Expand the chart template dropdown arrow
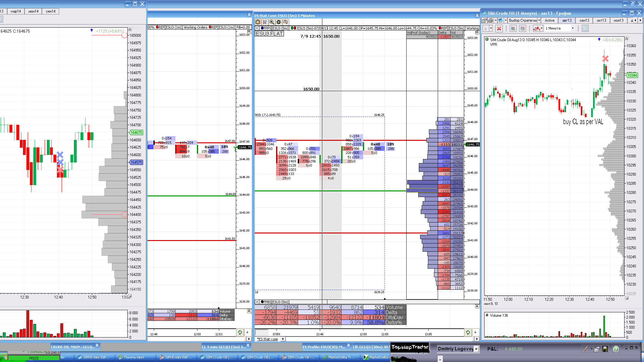 (x=506, y=20)
